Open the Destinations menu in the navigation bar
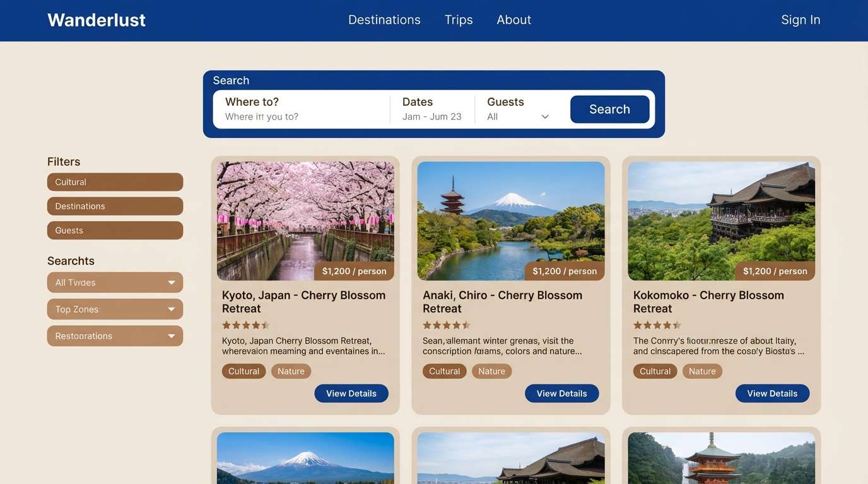Image resolution: width=868 pixels, height=484 pixels. tap(384, 20)
